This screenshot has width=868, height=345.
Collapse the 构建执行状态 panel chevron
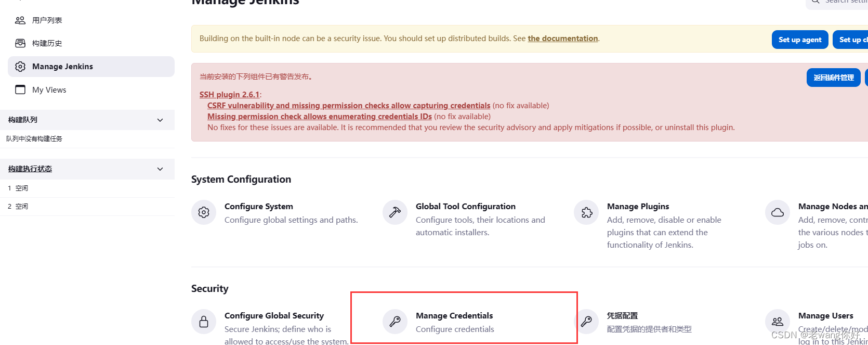point(160,169)
